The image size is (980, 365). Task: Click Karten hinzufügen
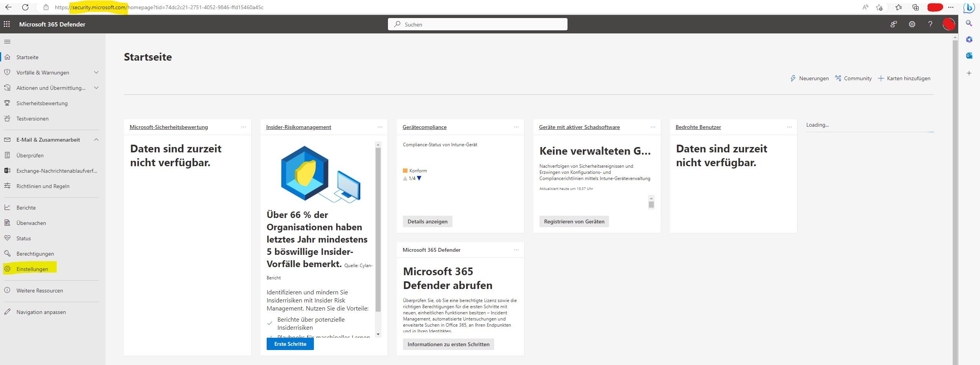(x=904, y=78)
